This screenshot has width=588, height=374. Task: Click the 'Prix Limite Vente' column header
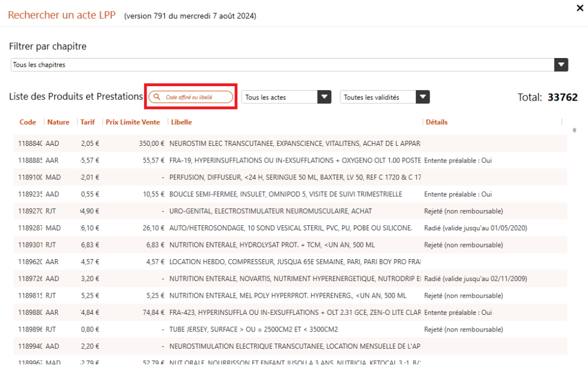(133, 122)
